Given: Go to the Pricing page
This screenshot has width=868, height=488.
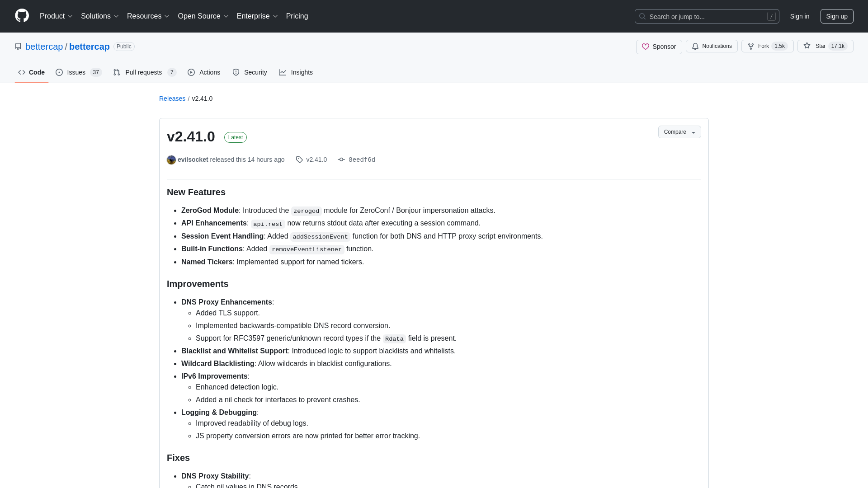Looking at the screenshot, I should tap(297, 16).
